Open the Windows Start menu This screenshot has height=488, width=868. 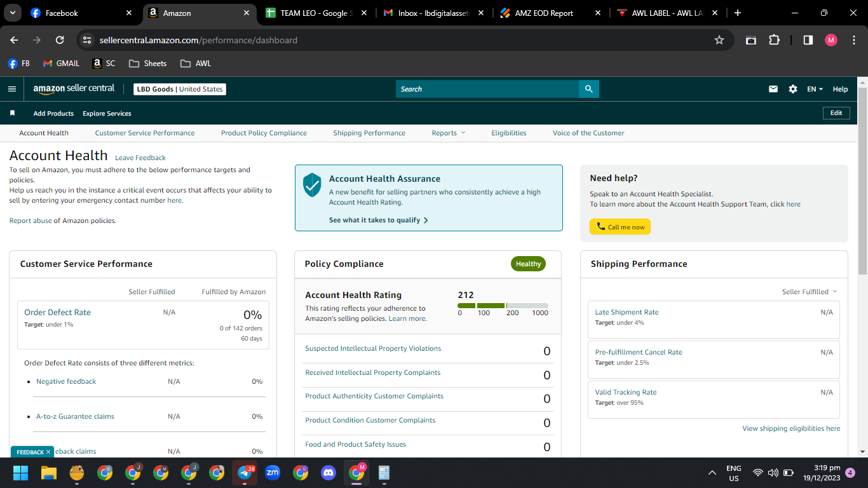(21, 473)
